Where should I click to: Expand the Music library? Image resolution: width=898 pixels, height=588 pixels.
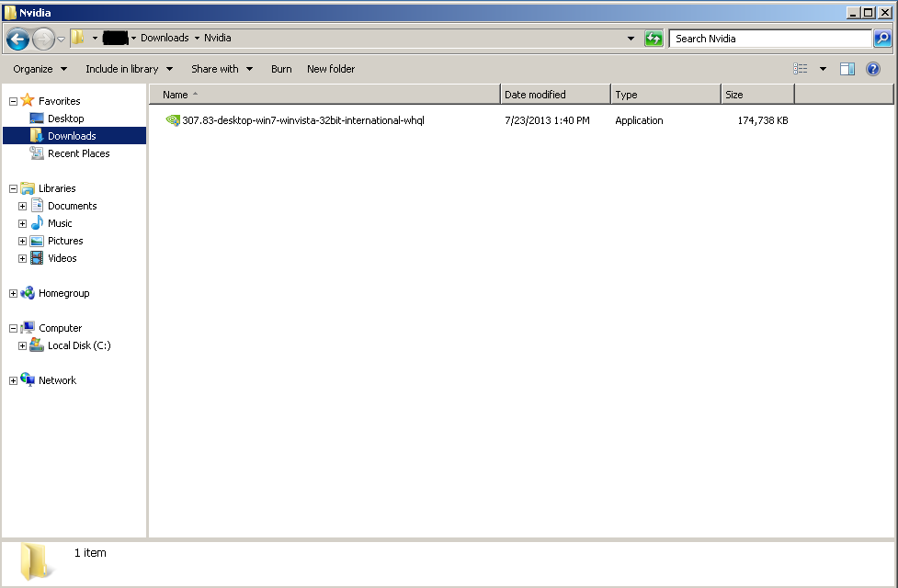click(22, 223)
